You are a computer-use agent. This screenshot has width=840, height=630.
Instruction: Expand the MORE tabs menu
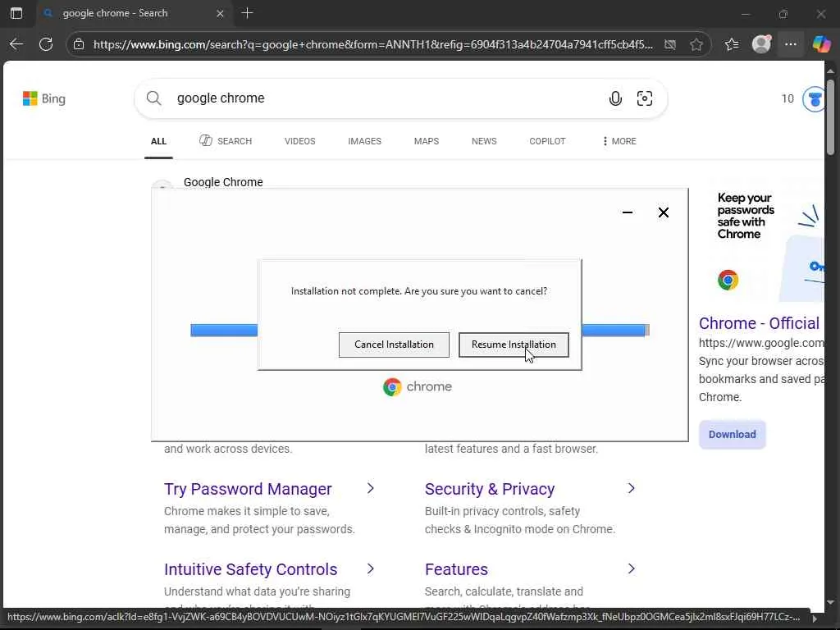(x=619, y=141)
